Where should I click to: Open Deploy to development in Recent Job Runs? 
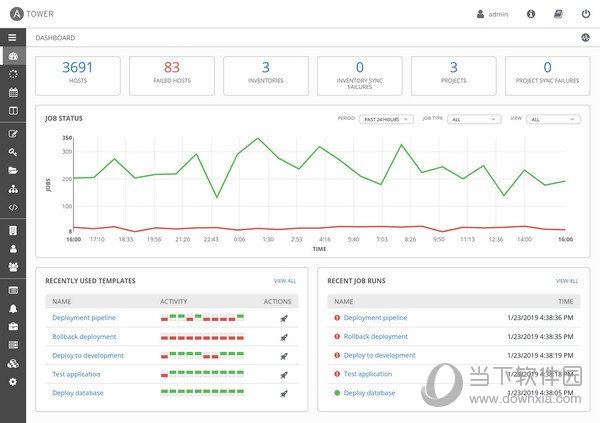[x=380, y=355]
